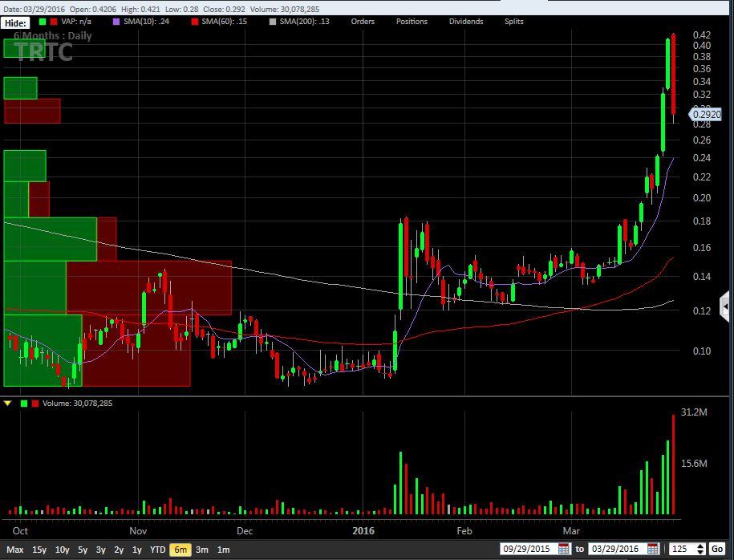Click the bar count stepper arrows

[702, 549]
